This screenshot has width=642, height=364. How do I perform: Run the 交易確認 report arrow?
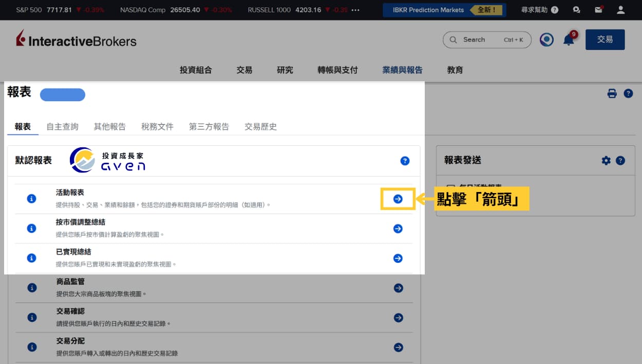click(x=398, y=318)
